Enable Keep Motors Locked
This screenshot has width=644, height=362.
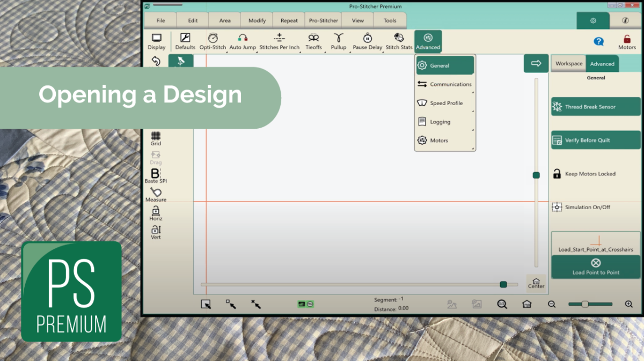[x=595, y=174]
